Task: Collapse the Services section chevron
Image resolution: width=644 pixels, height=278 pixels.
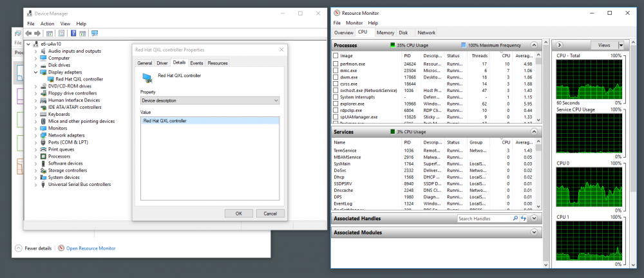Action: pyautogui.click(x=534, y=132)
